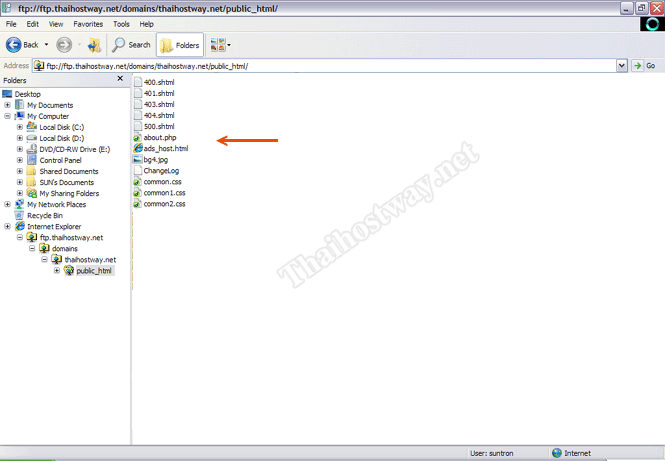Expand My Documents tree node

tap(7, 105)
